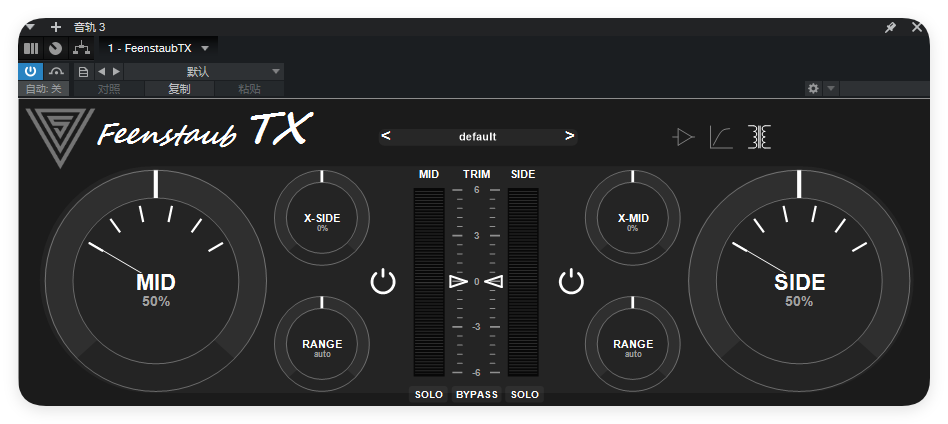Screen dimensions: 948x424
Task: Expand the arrow next to the gear icon
Action: 831,88
